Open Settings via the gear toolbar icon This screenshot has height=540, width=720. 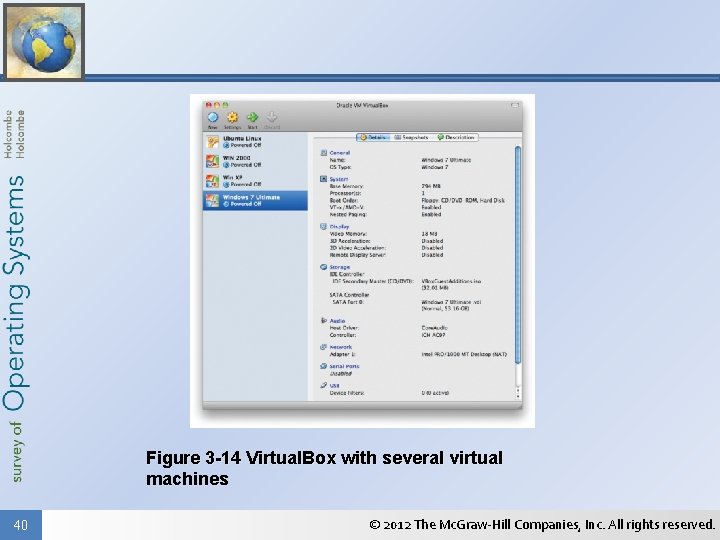click(x=233, y=118)
